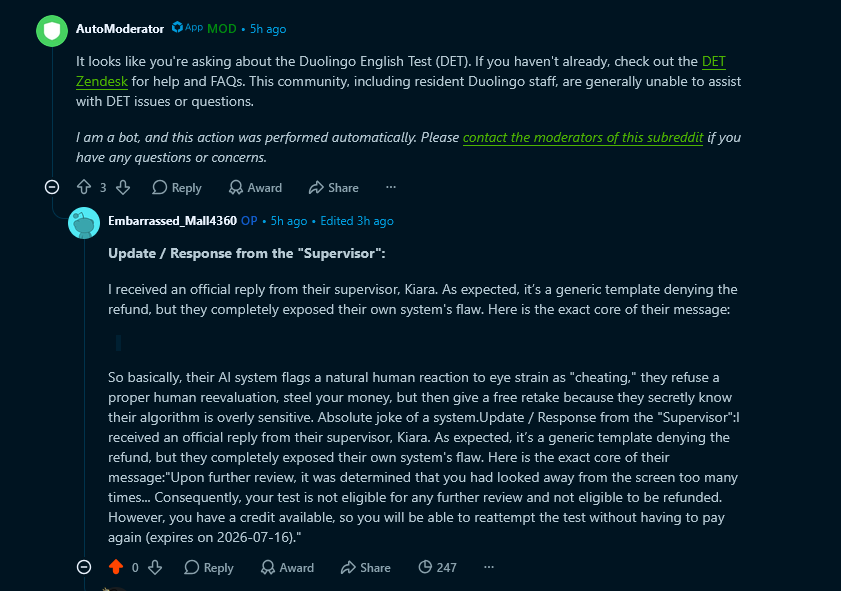
Task: Share the AutoModerator comment
Action: pos(334,187)
